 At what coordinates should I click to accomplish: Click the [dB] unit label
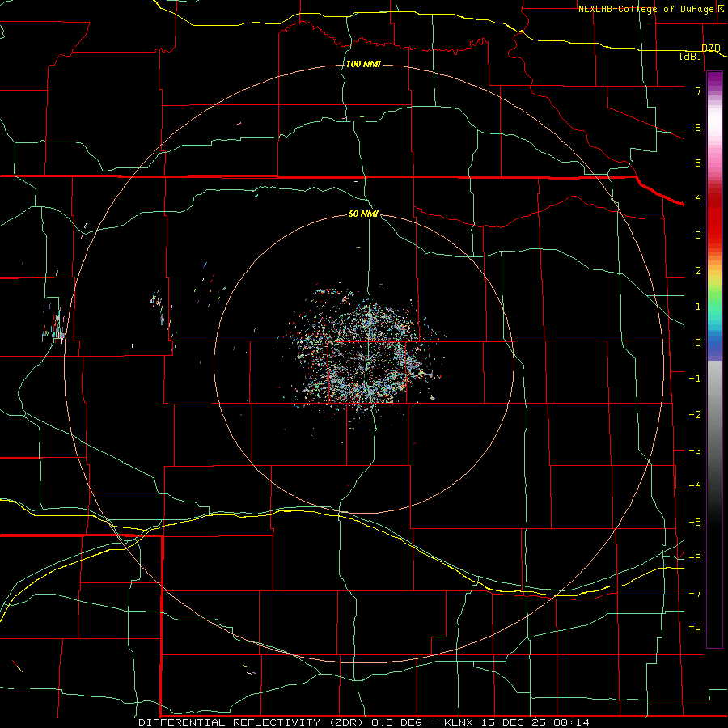coord(691,56)
